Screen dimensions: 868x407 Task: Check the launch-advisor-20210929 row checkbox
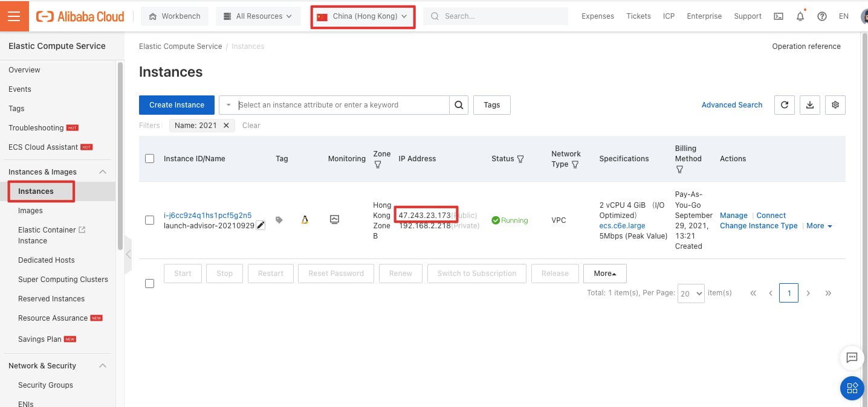pyautogui.click(x=150, y=220)
